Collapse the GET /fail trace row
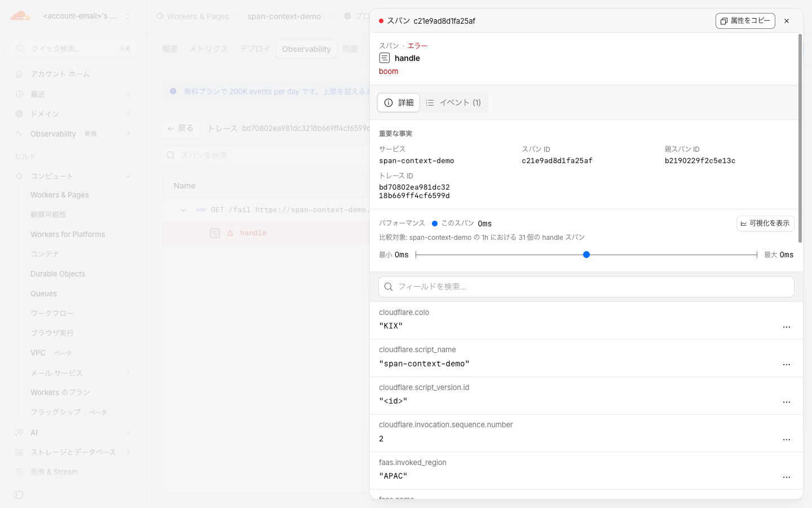 click(183, 210)
